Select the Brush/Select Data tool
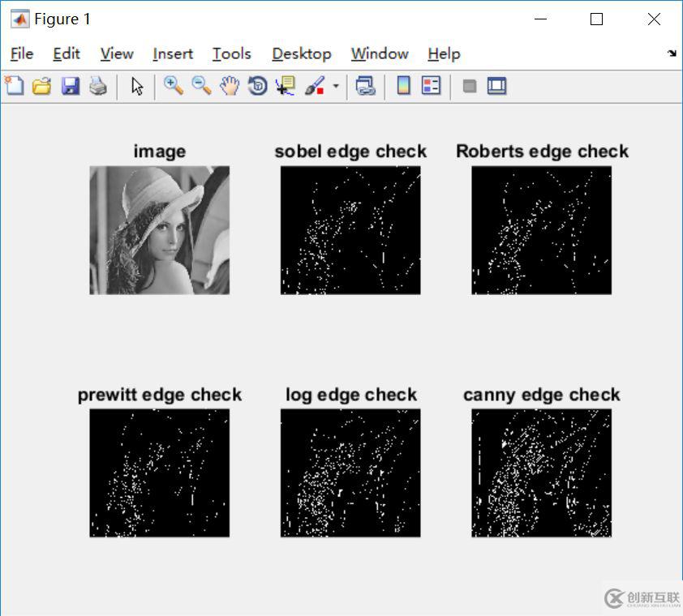The height and width of the screenshot is (616, 683). coord(315,85)
